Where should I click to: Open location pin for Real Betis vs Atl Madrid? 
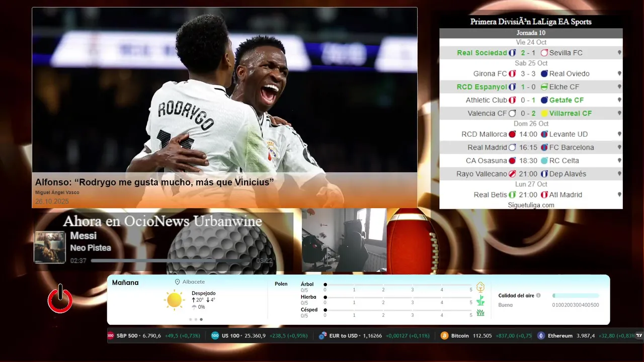tap(619, 195)
